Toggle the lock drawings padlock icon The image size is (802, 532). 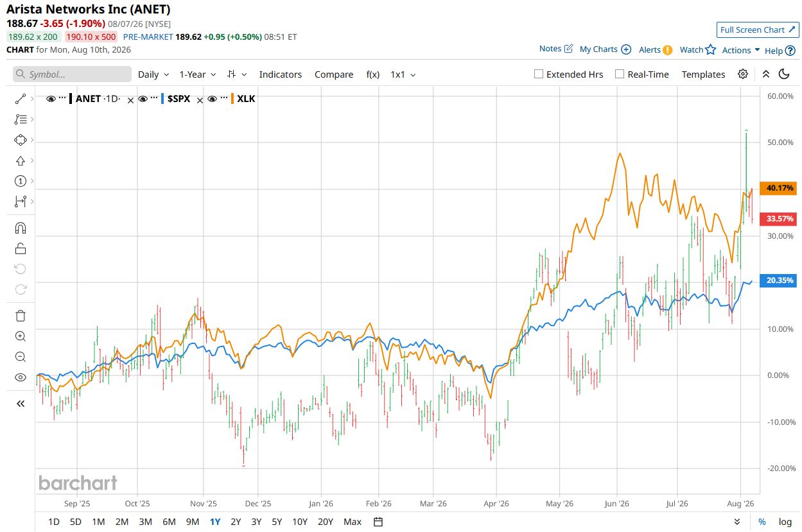click(x=20, y=248)
